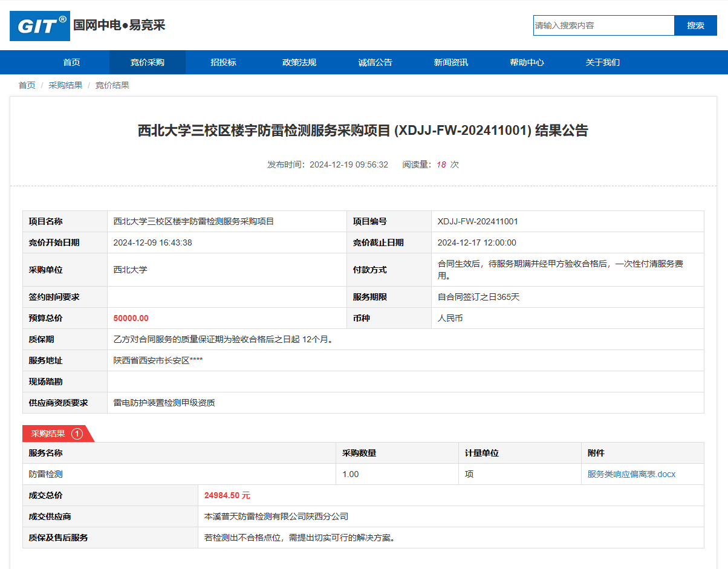Open the 首页 navigation menu item
Screen dimensions: 728x569
pos(71,62)
